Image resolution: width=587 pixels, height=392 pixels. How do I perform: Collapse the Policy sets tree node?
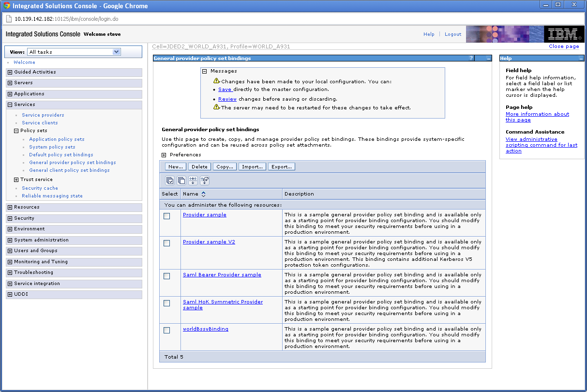coord(16,131)
